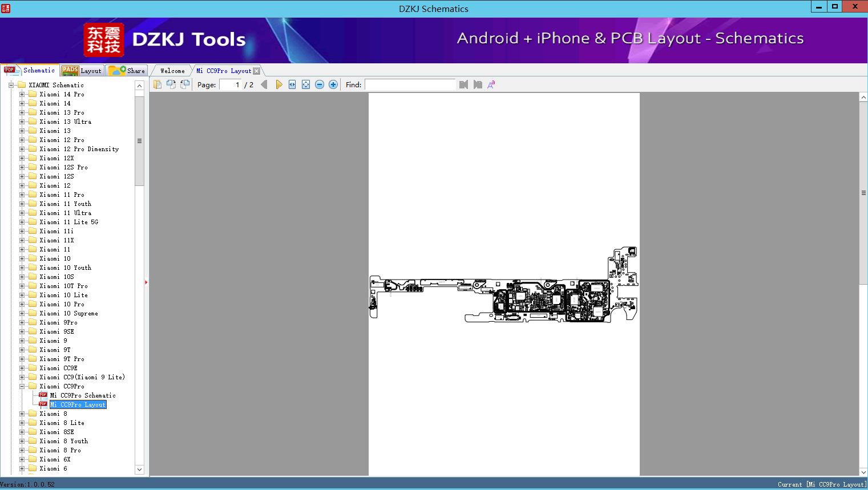Screen dimensions: 868x490
Task: Click the tree panel scrollbar thumb
Action: point(139,141)
